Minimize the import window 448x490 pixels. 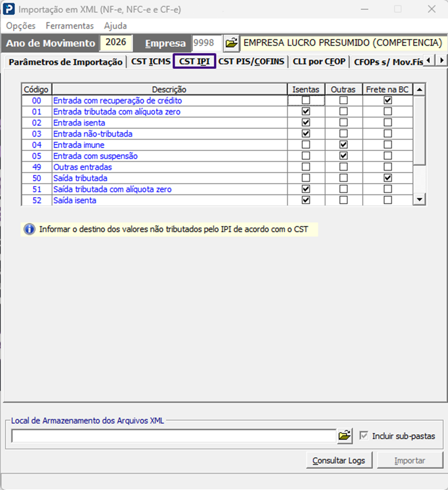(365, 9)
